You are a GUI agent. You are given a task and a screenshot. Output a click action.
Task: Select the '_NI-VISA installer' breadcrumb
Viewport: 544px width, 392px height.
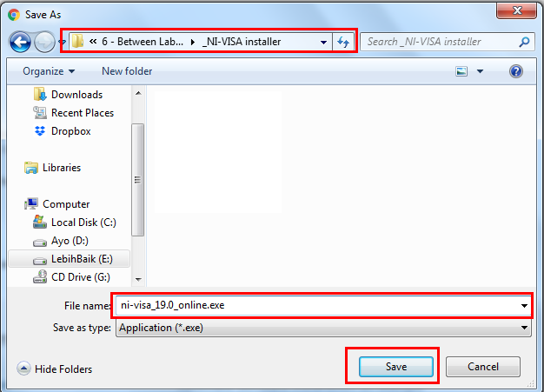pyautogui.click(x=242, y=42)
